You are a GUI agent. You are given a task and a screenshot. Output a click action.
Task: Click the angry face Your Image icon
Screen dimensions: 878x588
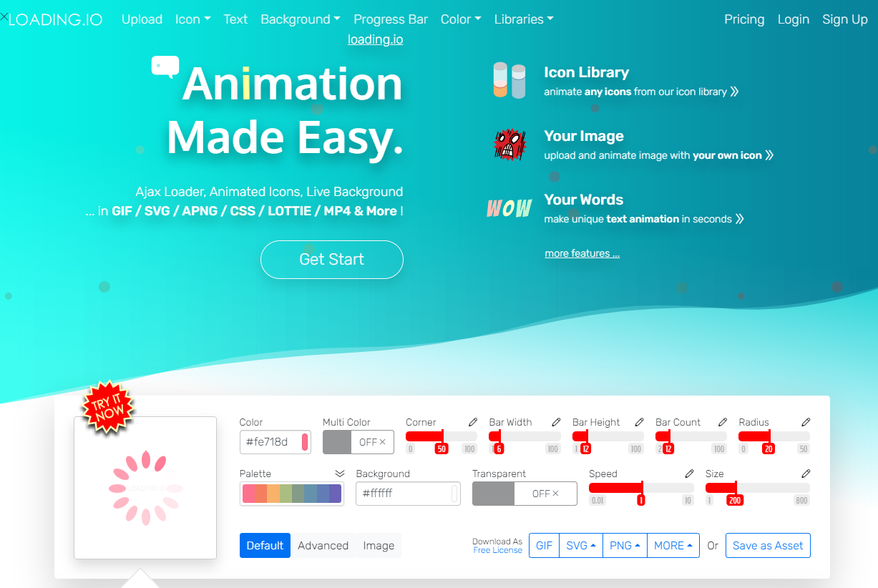pyautogui.click(x=509, y=144)
